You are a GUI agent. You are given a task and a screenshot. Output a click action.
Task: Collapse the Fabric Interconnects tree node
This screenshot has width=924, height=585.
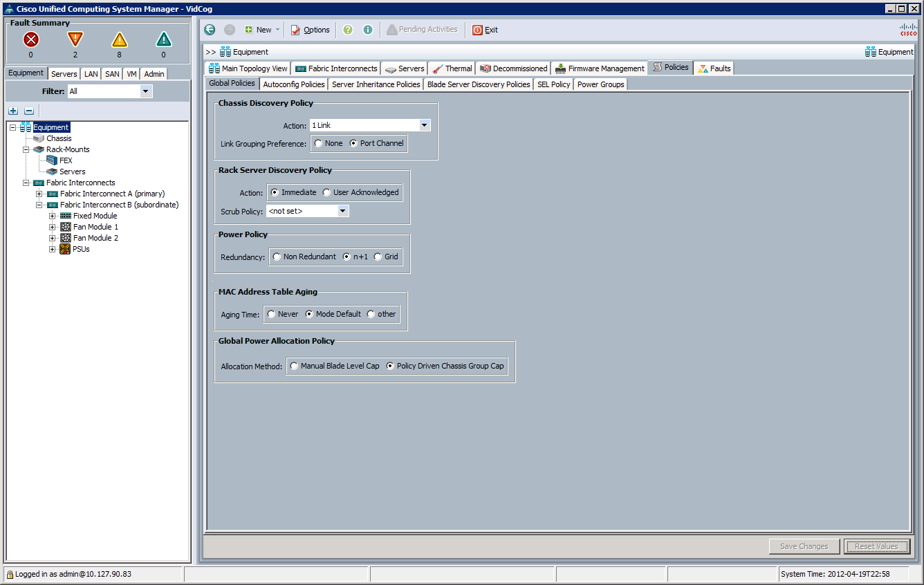click(x=26, y=183)
